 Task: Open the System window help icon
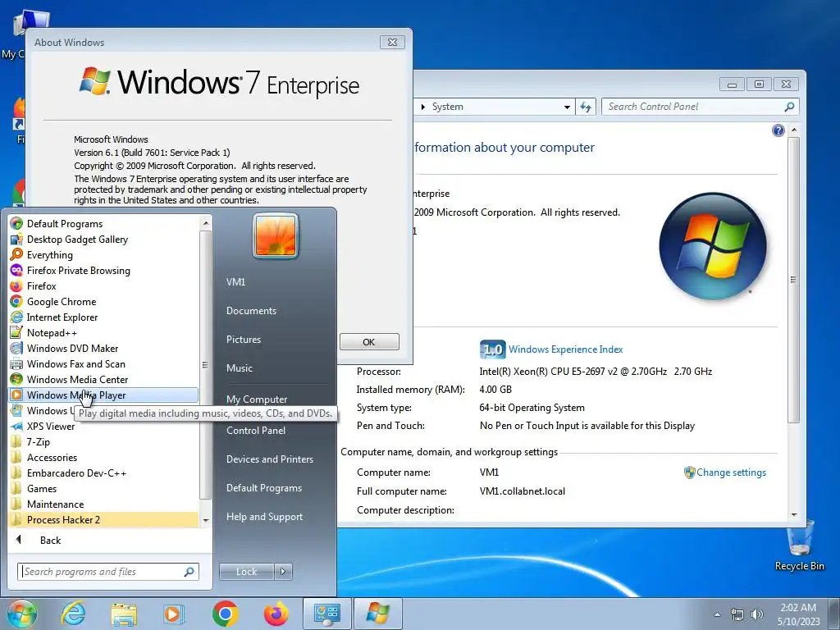click(778, 130)
